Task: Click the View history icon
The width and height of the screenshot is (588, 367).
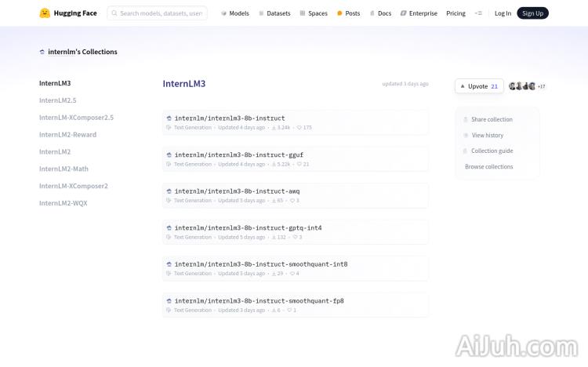Action: pyautogui.click(x=466, y=136)
